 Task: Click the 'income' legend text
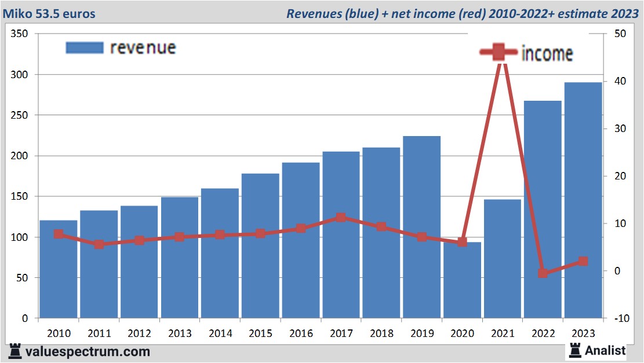point(547,53)
